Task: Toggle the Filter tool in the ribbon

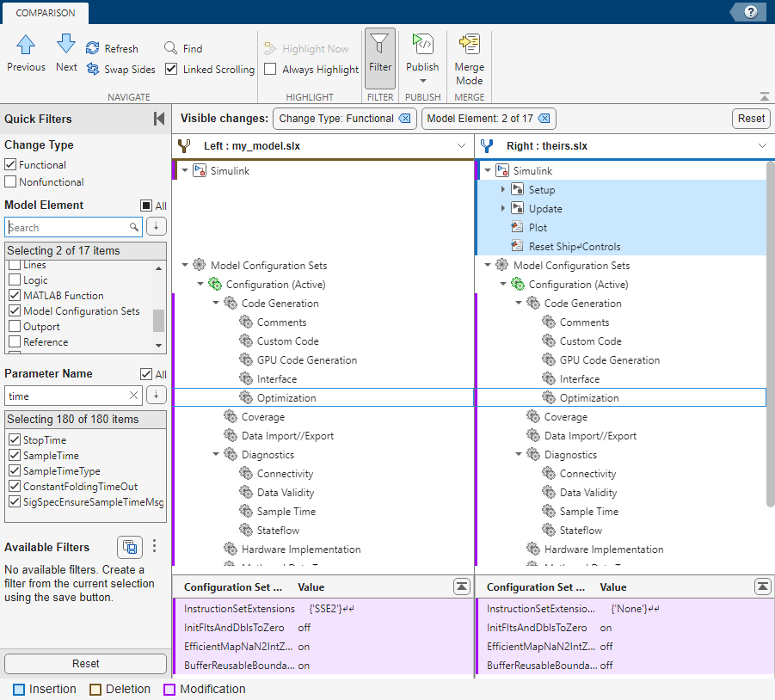Action: click(x=379, y=56)
